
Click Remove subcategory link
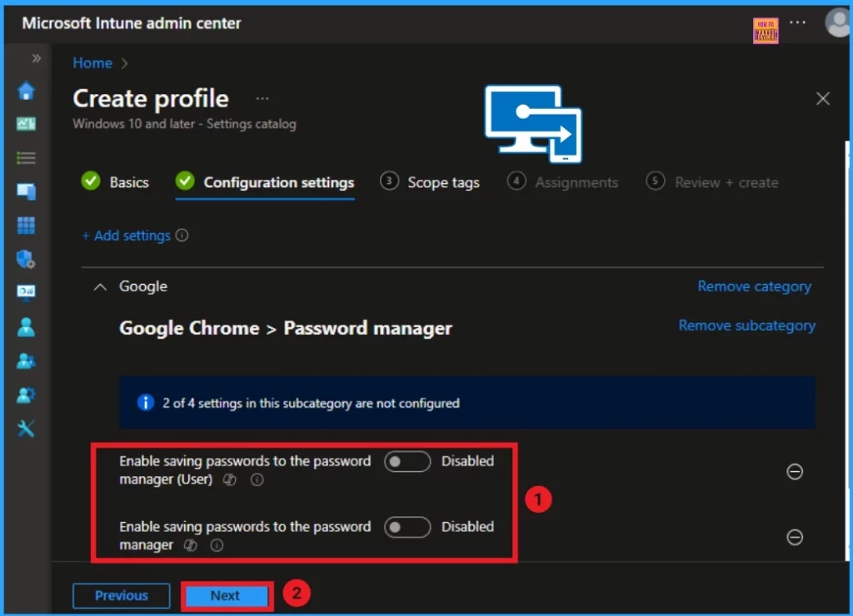pos(746,325)
